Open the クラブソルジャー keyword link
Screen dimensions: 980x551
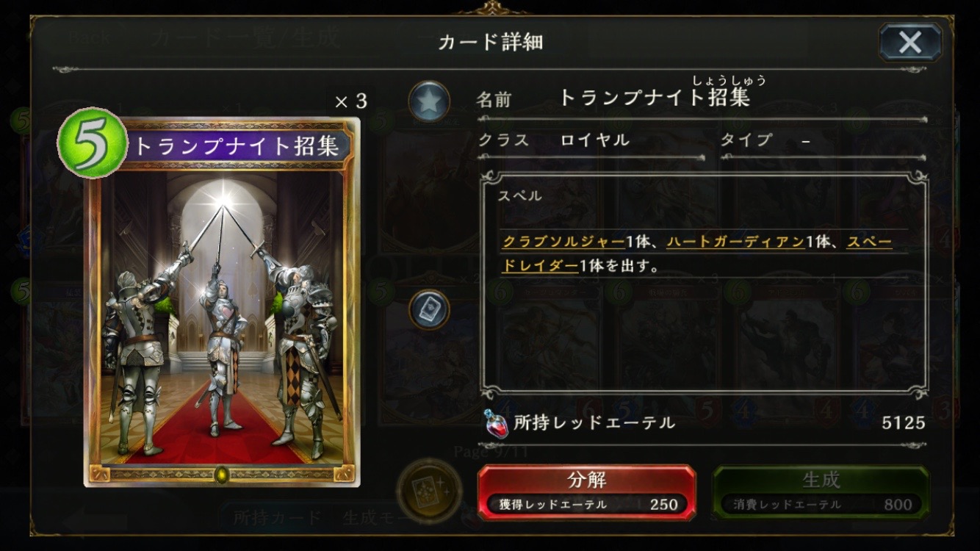tap(563, 242)
